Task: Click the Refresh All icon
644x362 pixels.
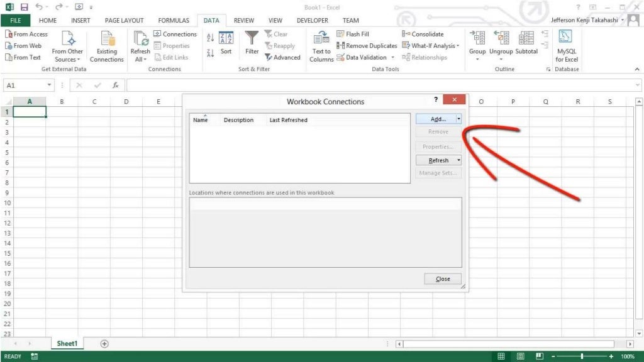Action: 140,39
